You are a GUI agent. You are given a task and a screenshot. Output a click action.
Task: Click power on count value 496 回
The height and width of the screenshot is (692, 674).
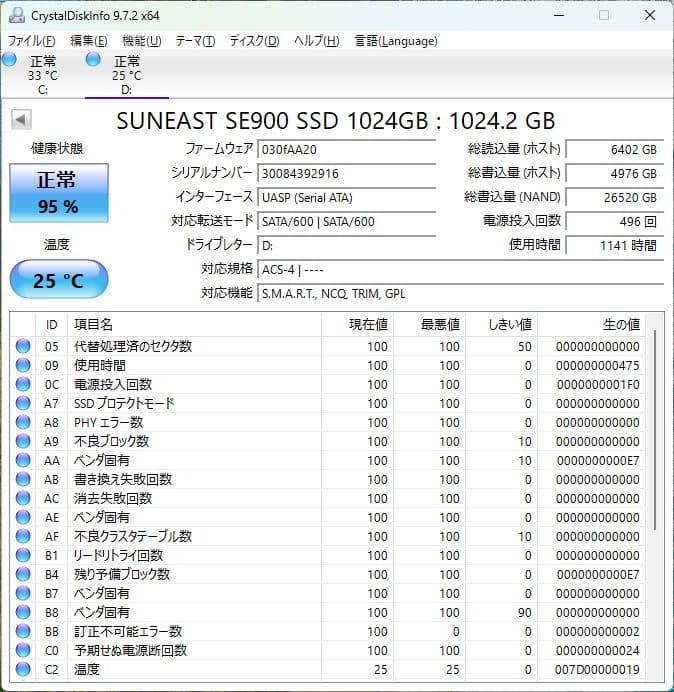click(x=615, y=221)
